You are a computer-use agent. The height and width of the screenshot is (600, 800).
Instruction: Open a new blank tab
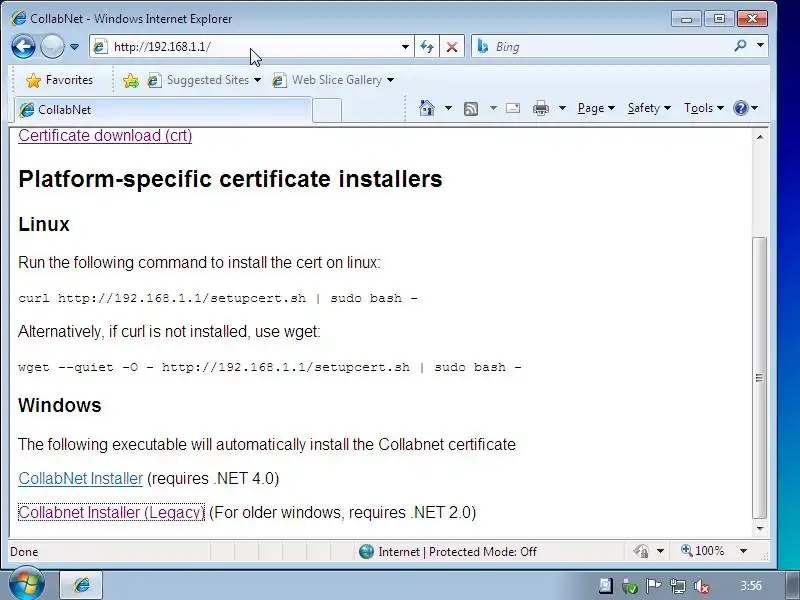[x=327, y=110]
